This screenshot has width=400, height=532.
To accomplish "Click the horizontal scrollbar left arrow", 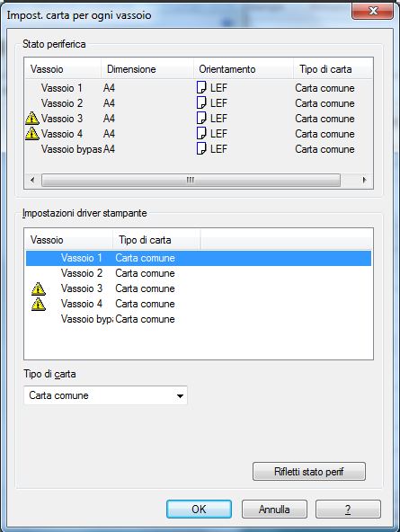I will (32, 180).
